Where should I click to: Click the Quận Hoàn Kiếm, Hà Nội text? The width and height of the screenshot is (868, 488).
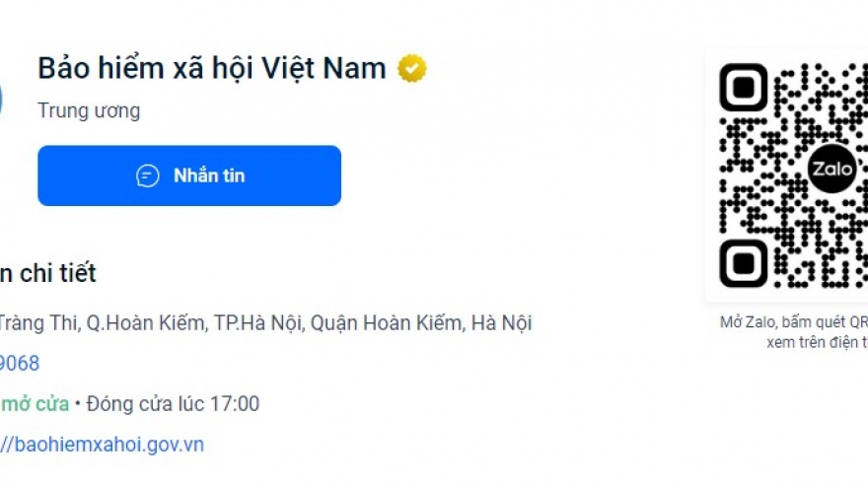tap(421, 323)
